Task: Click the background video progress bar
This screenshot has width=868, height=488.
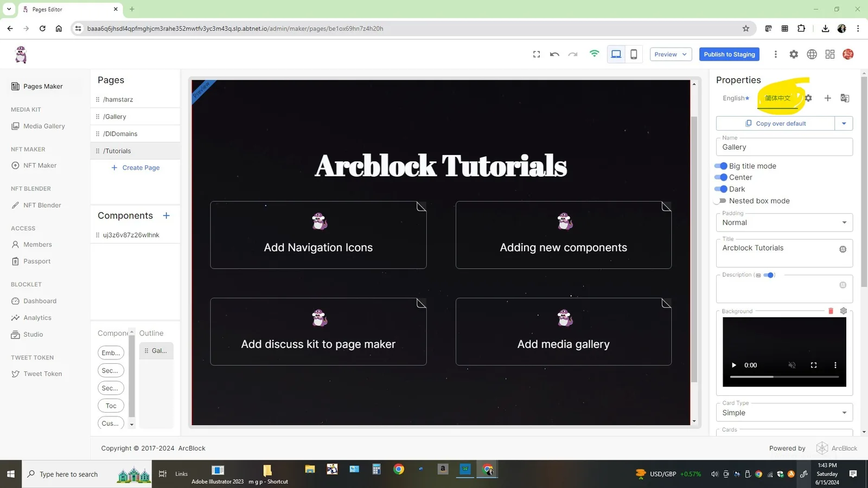Action: click(x=784, y=376)
